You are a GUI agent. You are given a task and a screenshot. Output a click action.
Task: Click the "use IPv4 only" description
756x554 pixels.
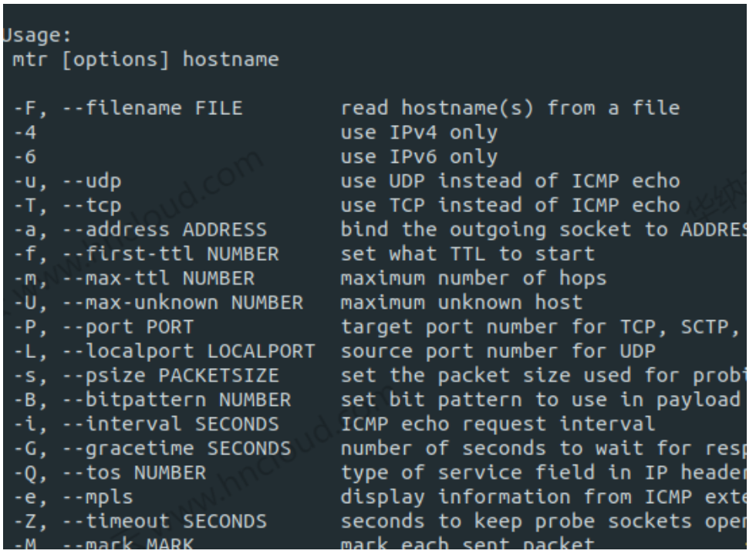tap(419, 133)
